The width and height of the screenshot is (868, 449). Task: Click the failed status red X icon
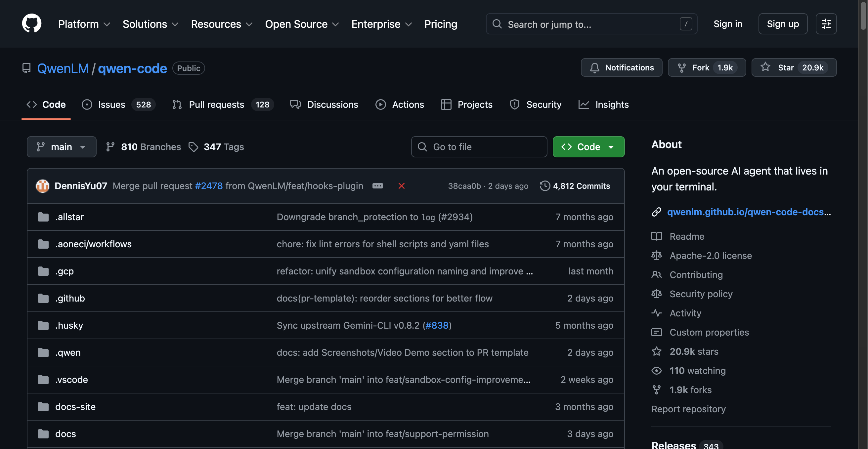point(401,186)
